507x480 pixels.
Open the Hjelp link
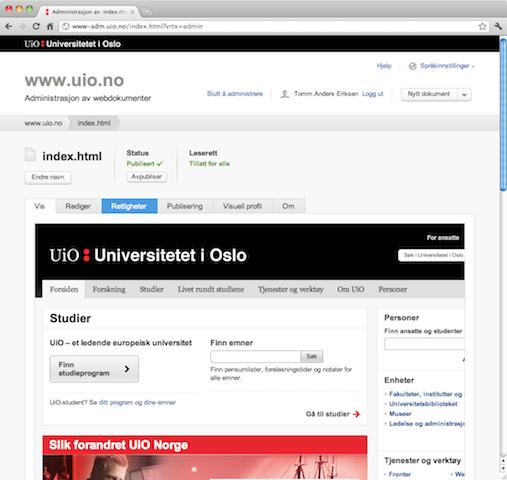click(384, 66)
